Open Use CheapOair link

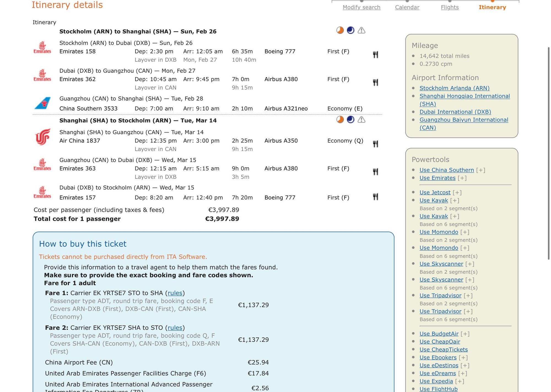(x=440, y=342)
